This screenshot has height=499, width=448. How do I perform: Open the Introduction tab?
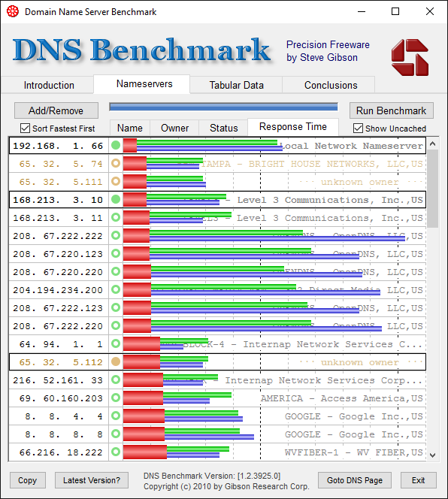(x=49, y=85)
